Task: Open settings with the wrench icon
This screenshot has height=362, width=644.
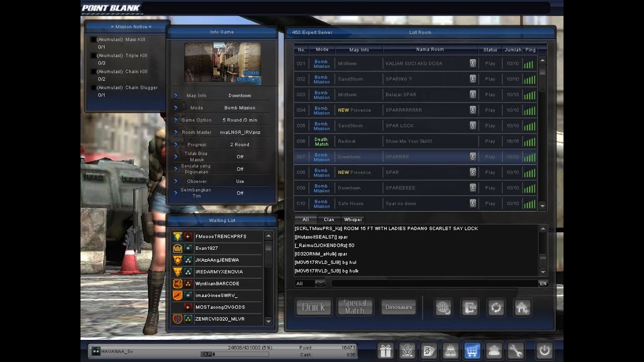Action: pos(516,350)
